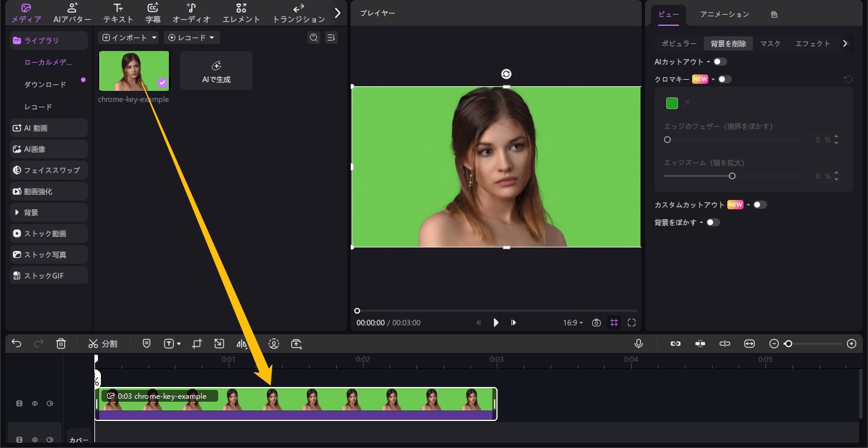Open the 16:9 aspect ratio dropdown
Screen dimensions: 868x448
coord(573,323)
